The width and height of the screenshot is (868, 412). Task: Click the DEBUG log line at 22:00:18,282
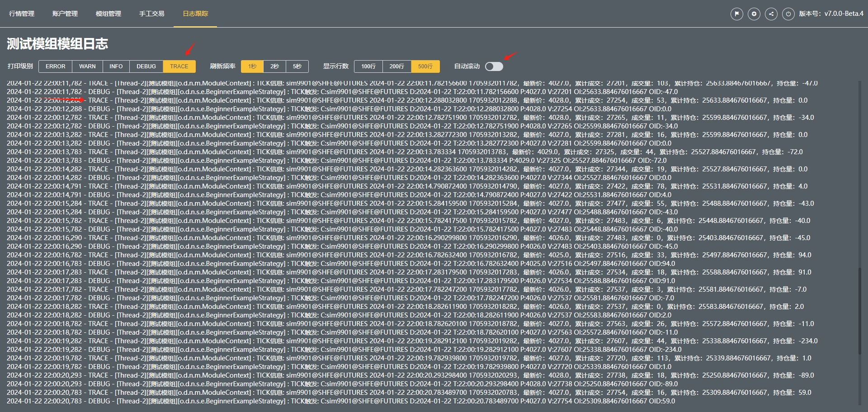[x=339, y=315]
